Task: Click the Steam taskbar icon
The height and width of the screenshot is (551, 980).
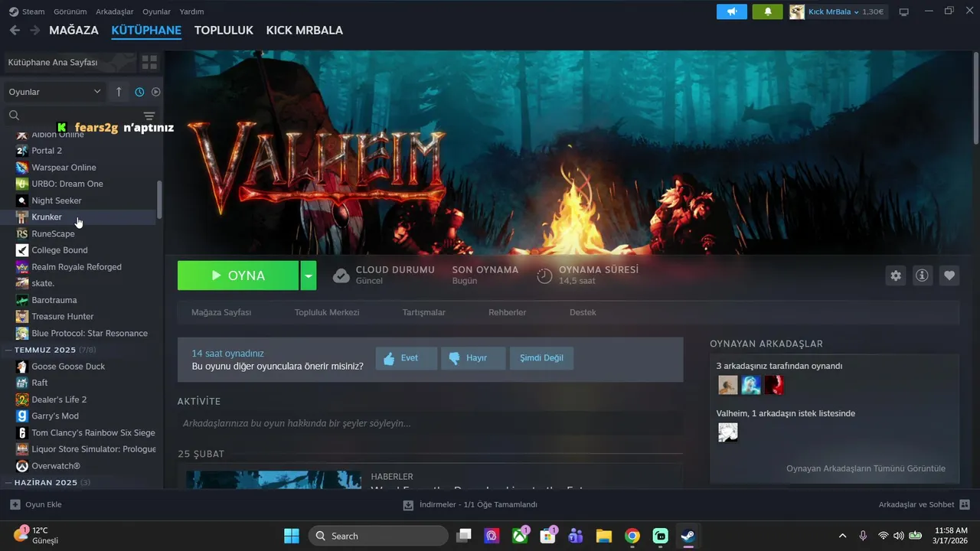Action: [688, 536]
